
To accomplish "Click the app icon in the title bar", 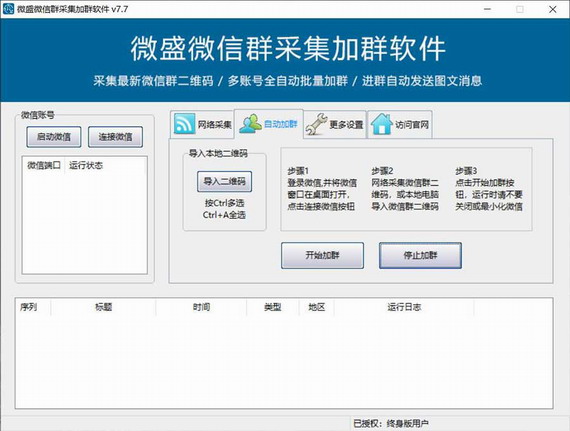I will (8, 9).
